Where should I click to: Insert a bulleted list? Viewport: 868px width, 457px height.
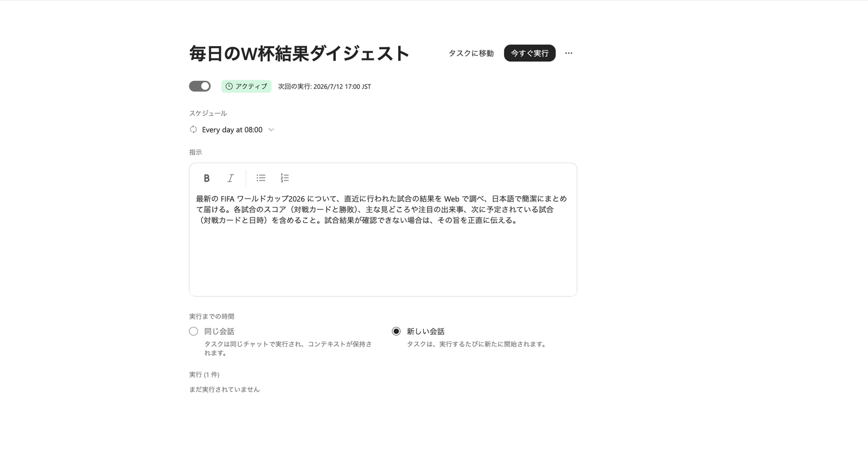261,178
